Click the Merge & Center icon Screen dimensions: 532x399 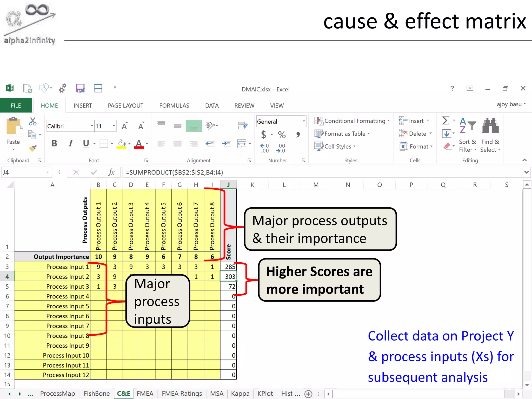pos(242,144)
